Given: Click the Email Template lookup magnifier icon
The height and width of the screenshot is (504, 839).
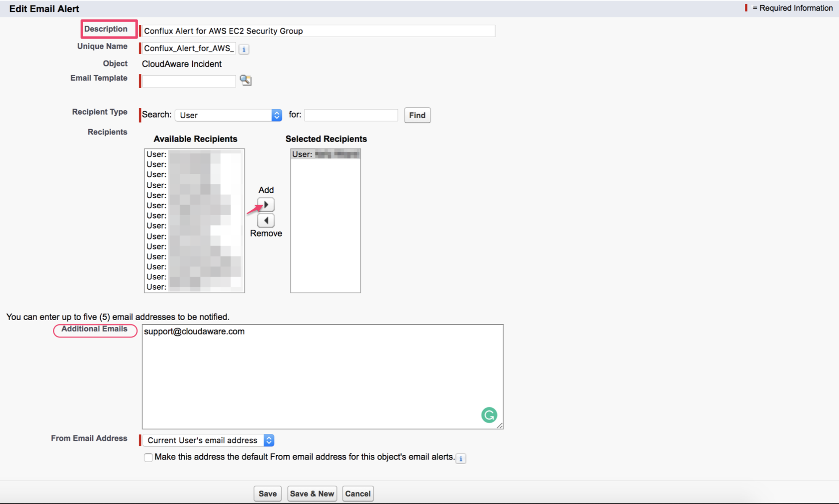Looking at the screenshot, I should tap(246, 80).
